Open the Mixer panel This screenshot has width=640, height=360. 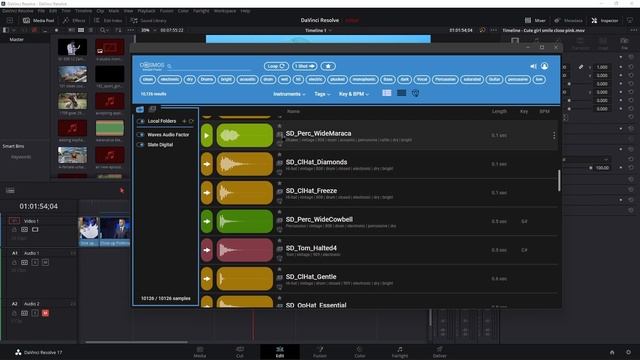(535, 20)
